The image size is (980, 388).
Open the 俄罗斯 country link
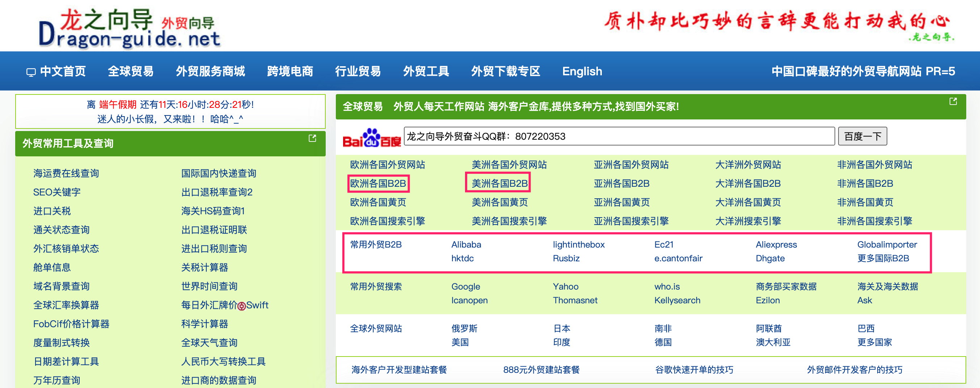(464, 328)
